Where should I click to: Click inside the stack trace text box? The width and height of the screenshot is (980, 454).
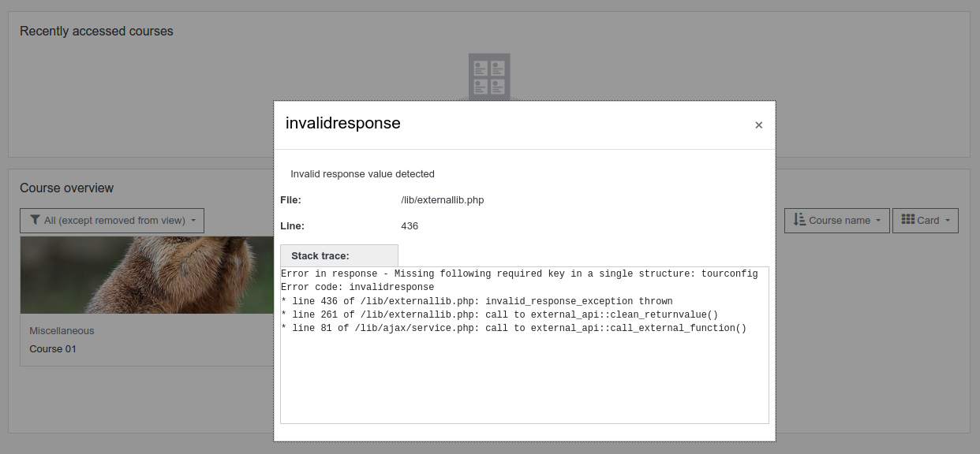(x=524, y=345)
